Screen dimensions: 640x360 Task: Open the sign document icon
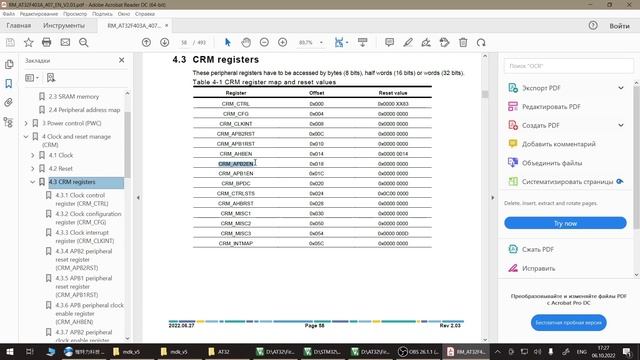click(426, 42)
